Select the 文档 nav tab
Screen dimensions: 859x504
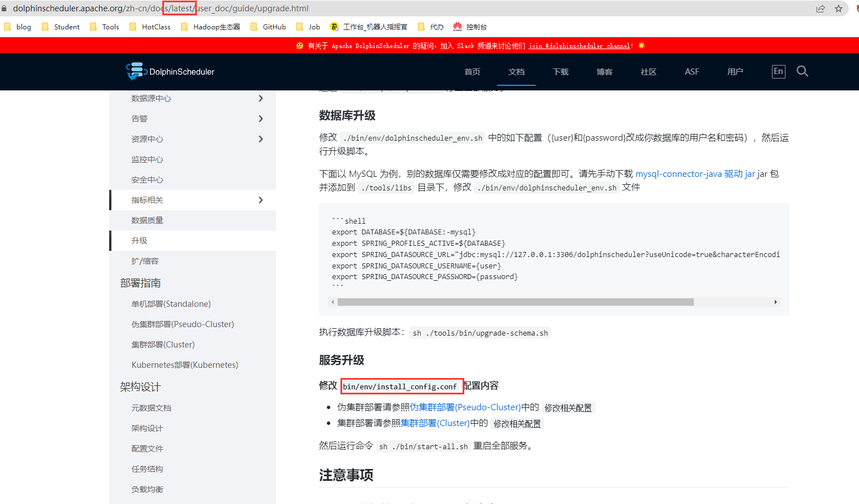tap(516, 72)
